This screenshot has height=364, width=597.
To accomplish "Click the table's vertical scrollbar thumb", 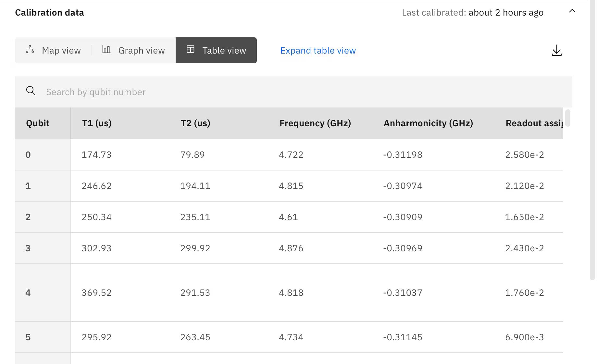I will coord(568,118).
